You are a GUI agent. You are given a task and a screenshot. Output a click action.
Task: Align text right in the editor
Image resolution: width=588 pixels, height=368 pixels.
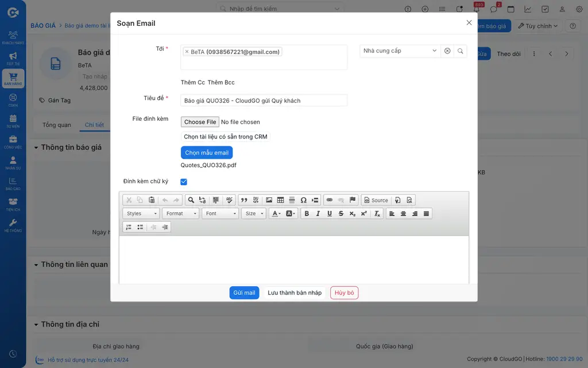point(415,214)
